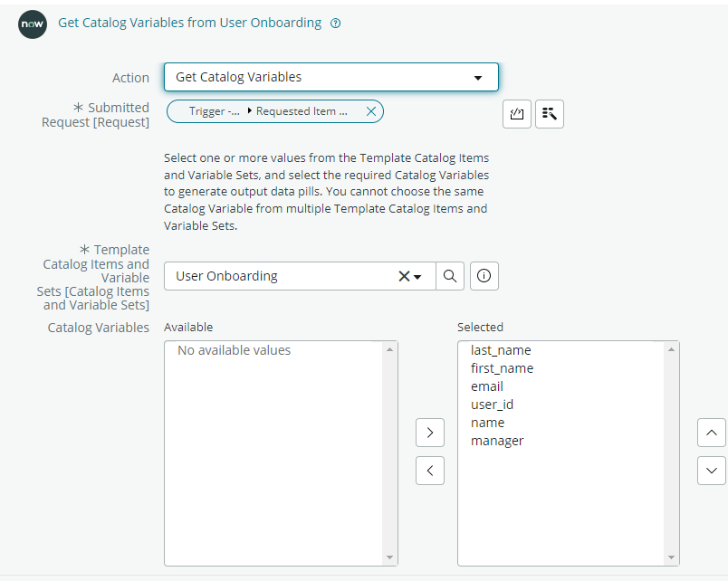The width and height of the screenshot is (728, 581).
Task: Expand the User Onboarding dropdown arrow
Action: pos(417,277)
